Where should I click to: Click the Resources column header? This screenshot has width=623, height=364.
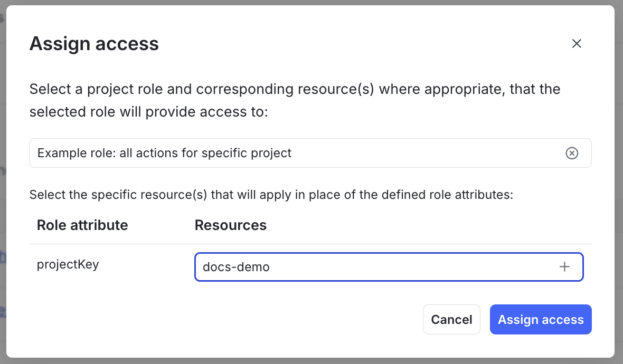(x=231, y=225)
